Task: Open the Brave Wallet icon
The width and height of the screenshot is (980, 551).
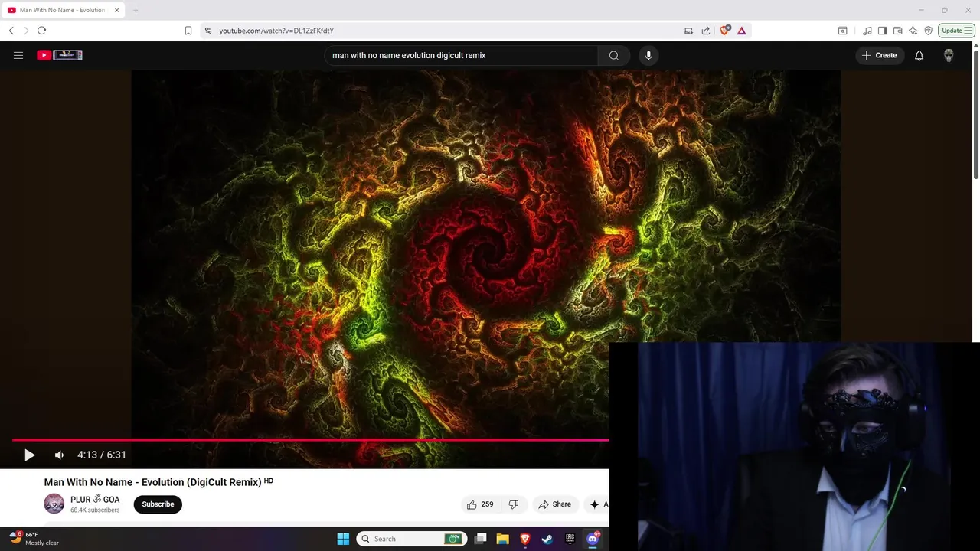Action: pyautogui.click(x=898, y=31)
